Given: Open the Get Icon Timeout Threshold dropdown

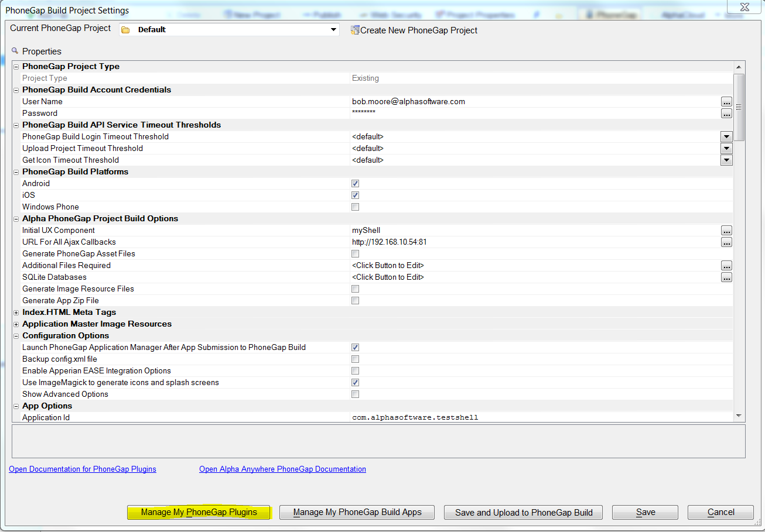Looking at the screenshot, I should (726, 160).
